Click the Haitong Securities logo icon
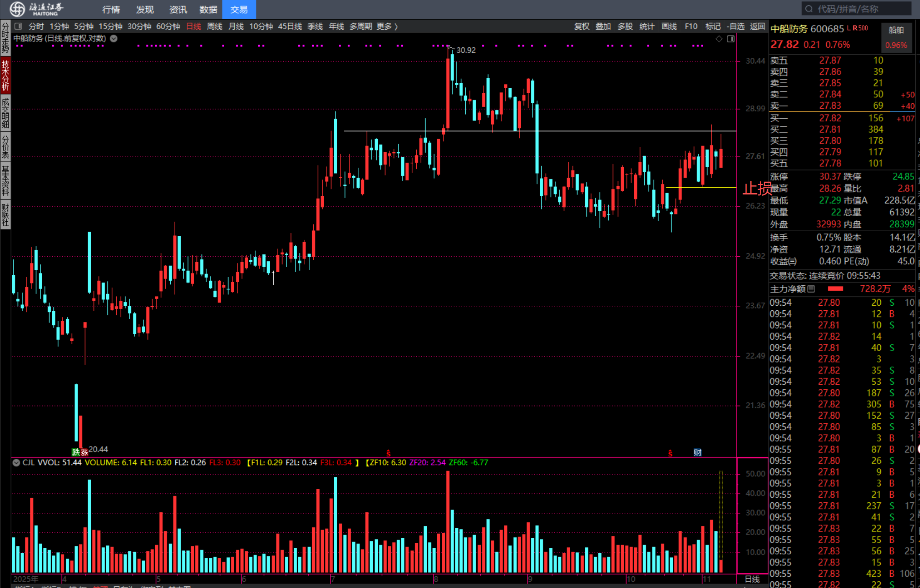The image size is (920, 588). tap(17, 9)
